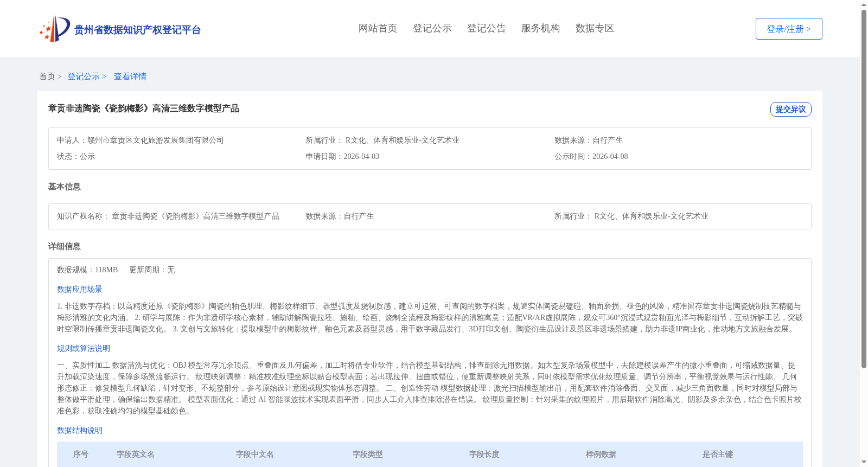Click 公示时间：2026-04-08 text
The width and height of the screenshot is (868, 467).
pos(591,156)
